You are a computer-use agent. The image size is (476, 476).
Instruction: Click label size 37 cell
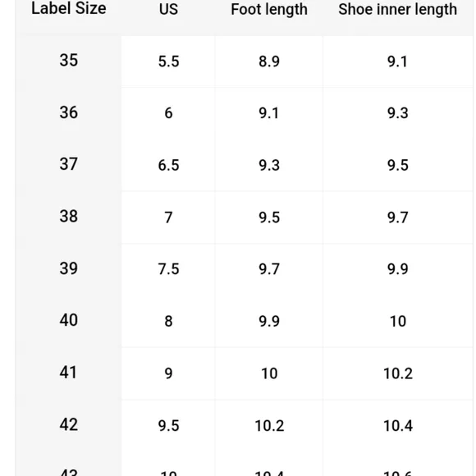pos(69,164)
